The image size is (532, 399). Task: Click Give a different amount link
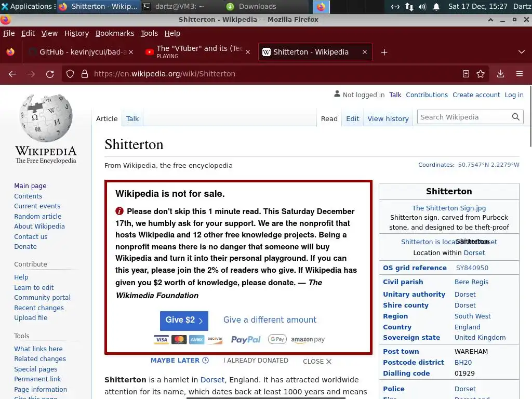pos(270,320)
